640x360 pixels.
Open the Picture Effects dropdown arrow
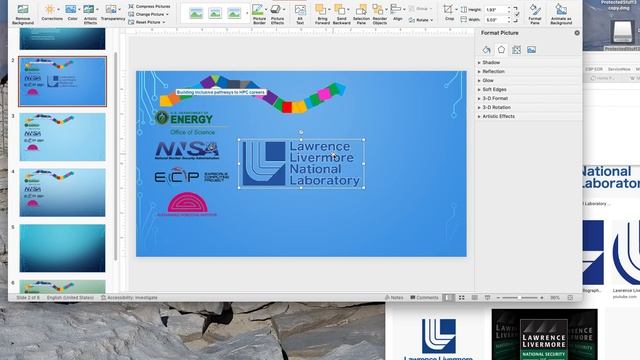tap(284, 10)
